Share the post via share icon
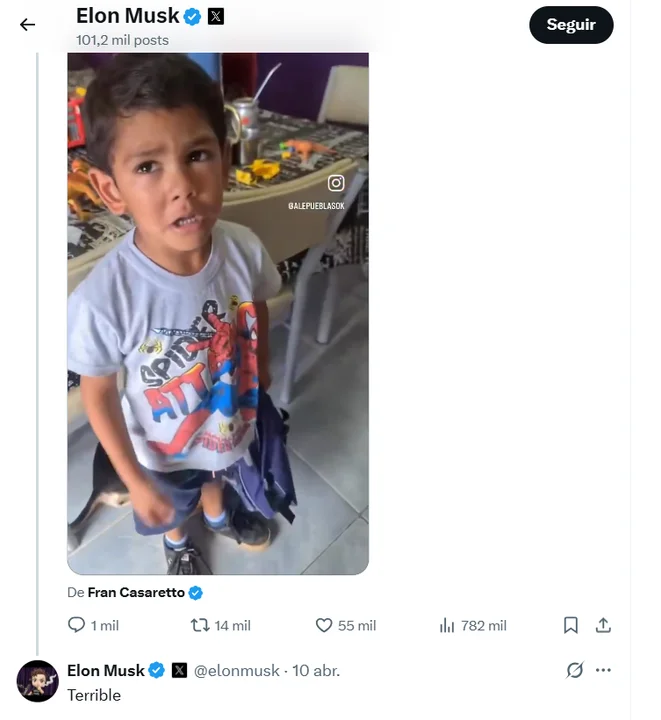Image resolution: width=661 pixels, height=720 pixels. coord(603,625)
